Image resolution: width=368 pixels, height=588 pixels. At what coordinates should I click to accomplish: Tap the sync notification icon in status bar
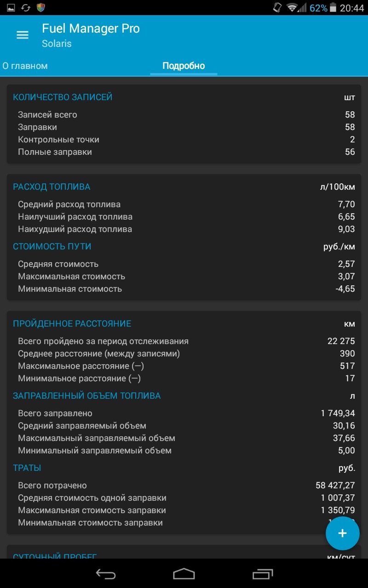[x=26, y=8]
